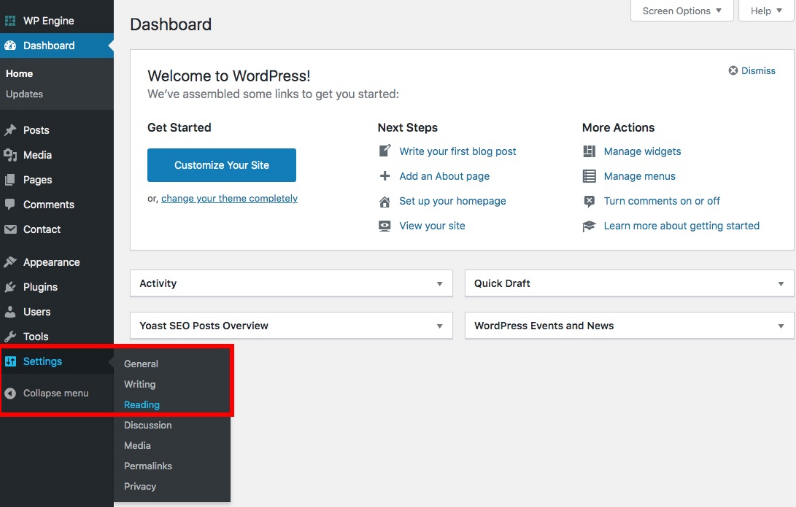The height and width of the screenshot is (507, 796).
Task: Click the Collapse menu arrow icon
Action: pyautogui.click(x=10, y=393)
